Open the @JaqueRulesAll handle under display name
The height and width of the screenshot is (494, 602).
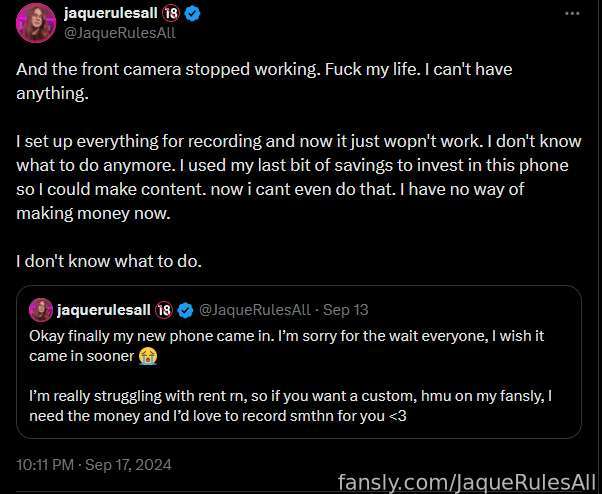(119, 33)
